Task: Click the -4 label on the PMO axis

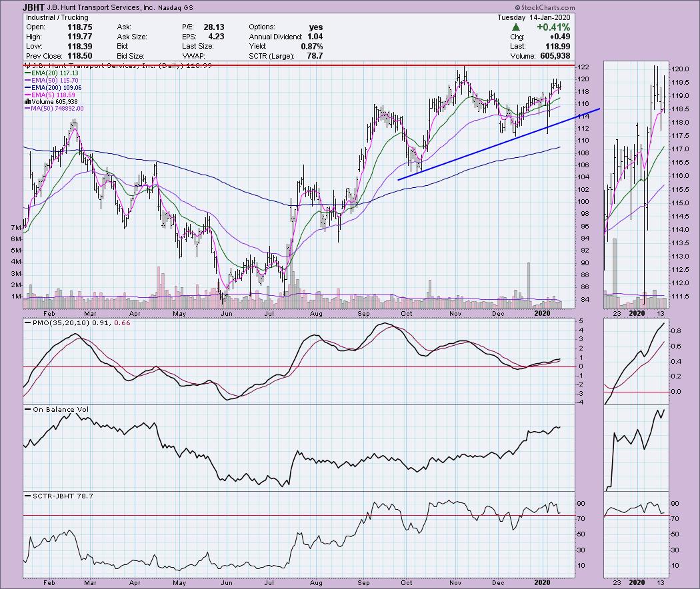Action: (x=582, y=402)
